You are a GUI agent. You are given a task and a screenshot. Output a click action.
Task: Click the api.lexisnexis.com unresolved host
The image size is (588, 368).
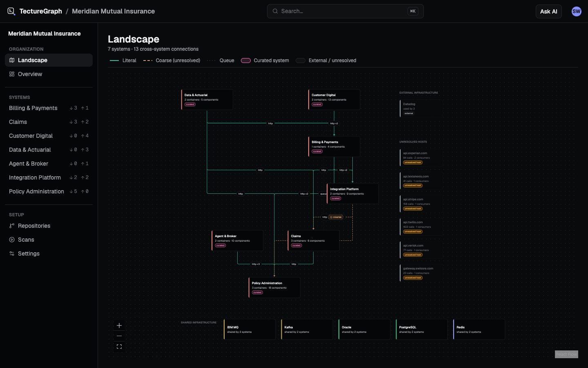pyautogui.click(x=421, y=181)
